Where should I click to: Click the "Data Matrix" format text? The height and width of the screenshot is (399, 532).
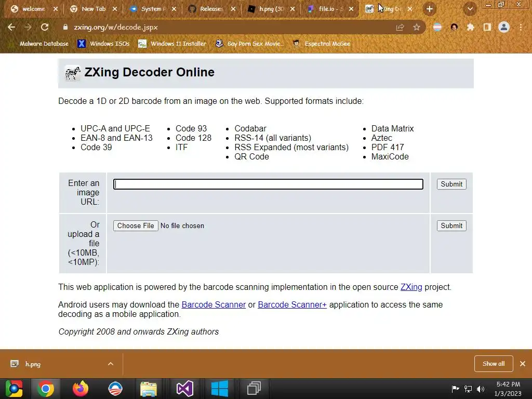point(393,129)
